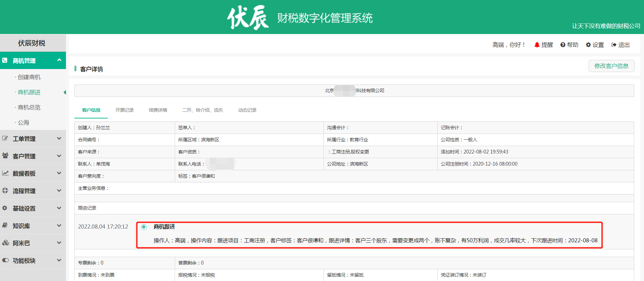Image resolution: width=644 pixels, height=281 pixels.
Task: Click the 所属行业:教育行业 cell
Action: [x=380, y=140]
